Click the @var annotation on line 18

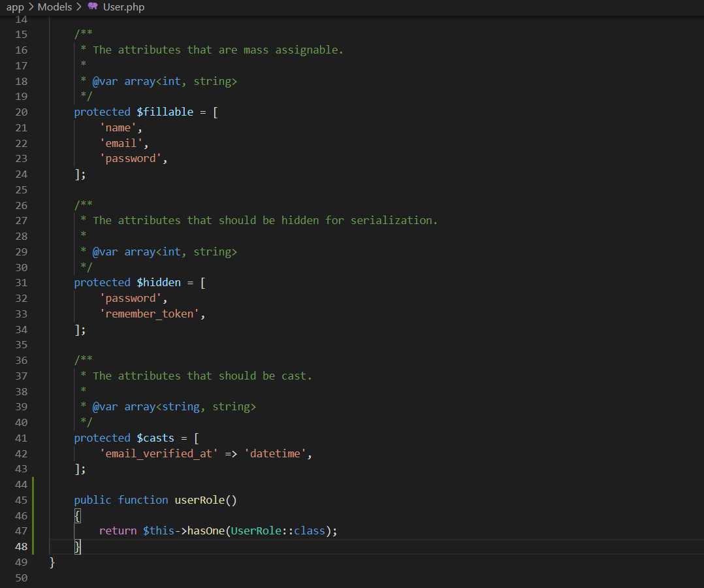click(105, 81)
